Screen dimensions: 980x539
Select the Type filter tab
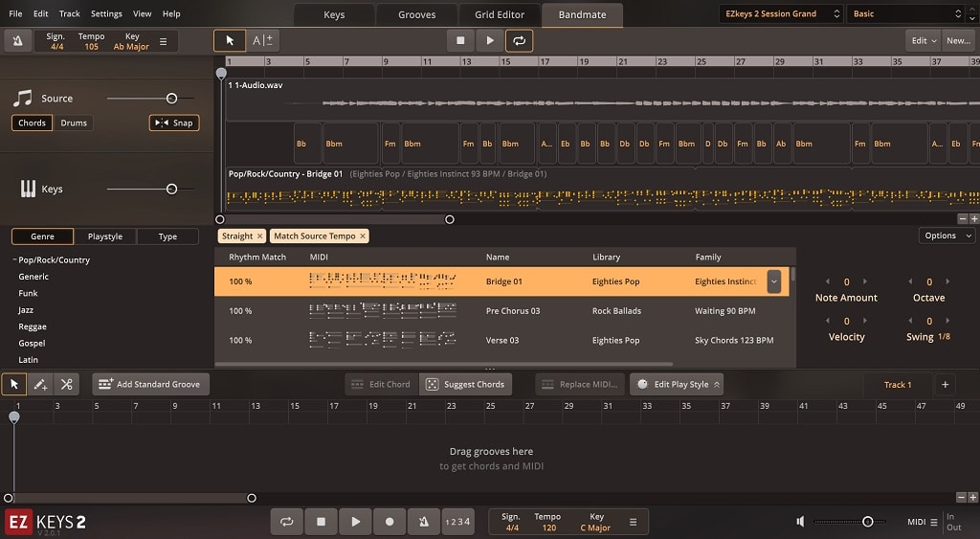click(x=167, y=236)
